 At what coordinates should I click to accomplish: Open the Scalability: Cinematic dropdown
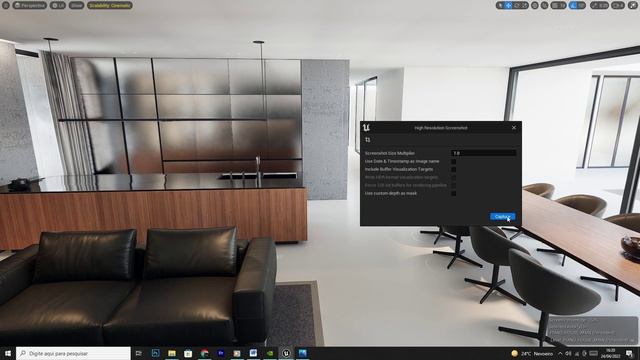pyautogui.click(x=109, y=5)
